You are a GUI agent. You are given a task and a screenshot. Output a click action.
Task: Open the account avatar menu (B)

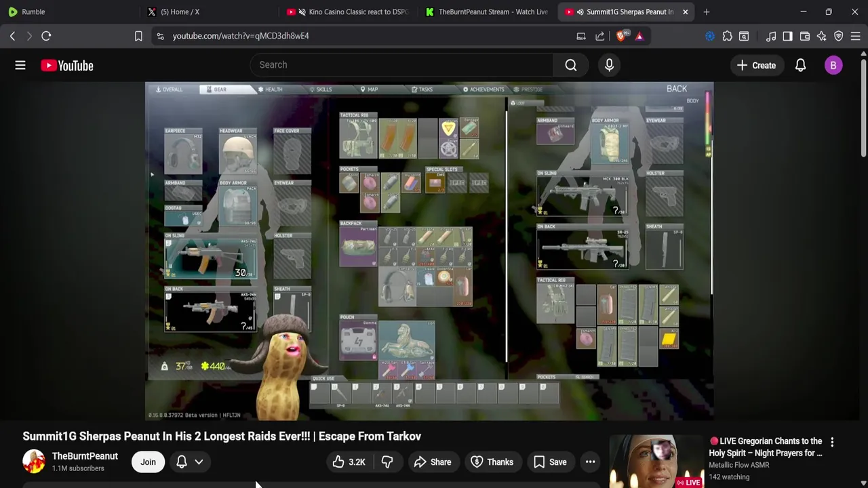(833, 65)
